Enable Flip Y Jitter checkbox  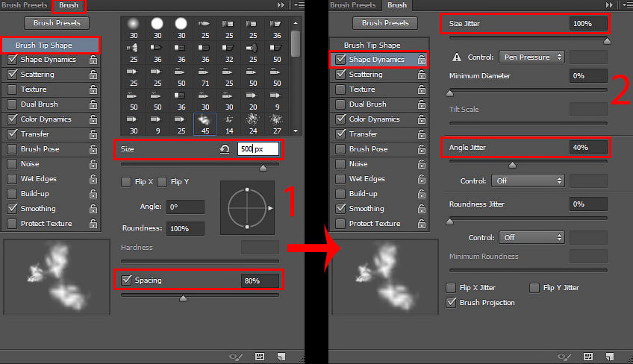[534, 288]
